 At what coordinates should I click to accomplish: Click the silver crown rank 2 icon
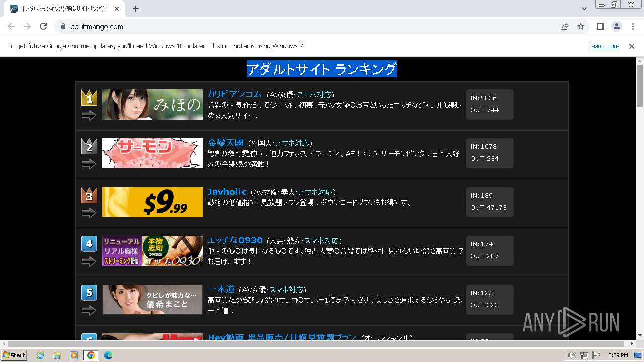click(x=89, y=146)
